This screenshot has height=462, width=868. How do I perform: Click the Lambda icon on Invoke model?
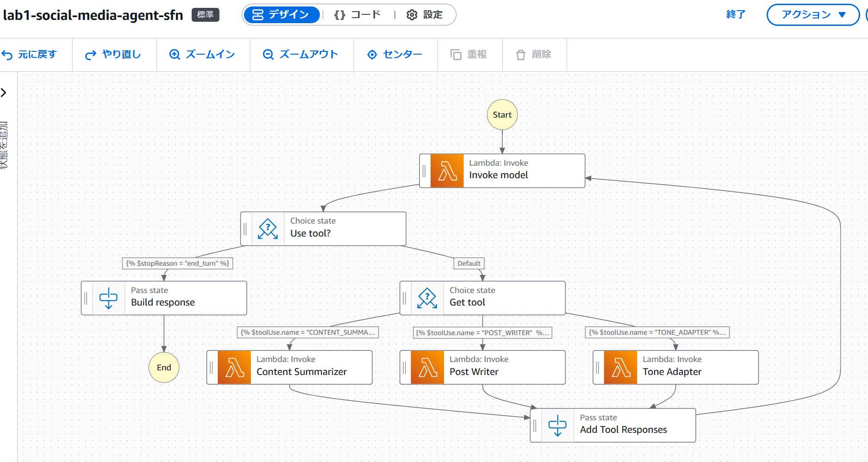(x=447, y=171)
